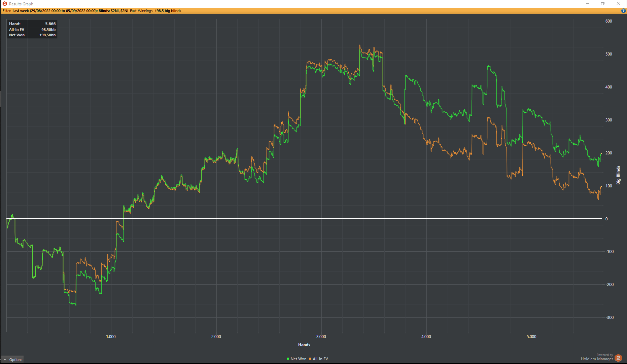Click the All-In EV value "98,50bb"

[48, 30]
